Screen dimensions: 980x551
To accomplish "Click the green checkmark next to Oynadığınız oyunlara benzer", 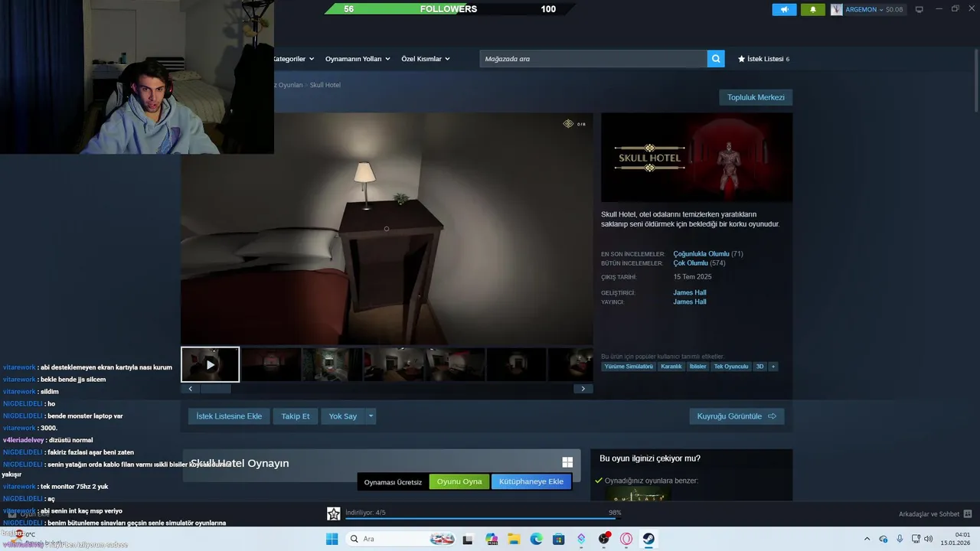I will 599,481.
